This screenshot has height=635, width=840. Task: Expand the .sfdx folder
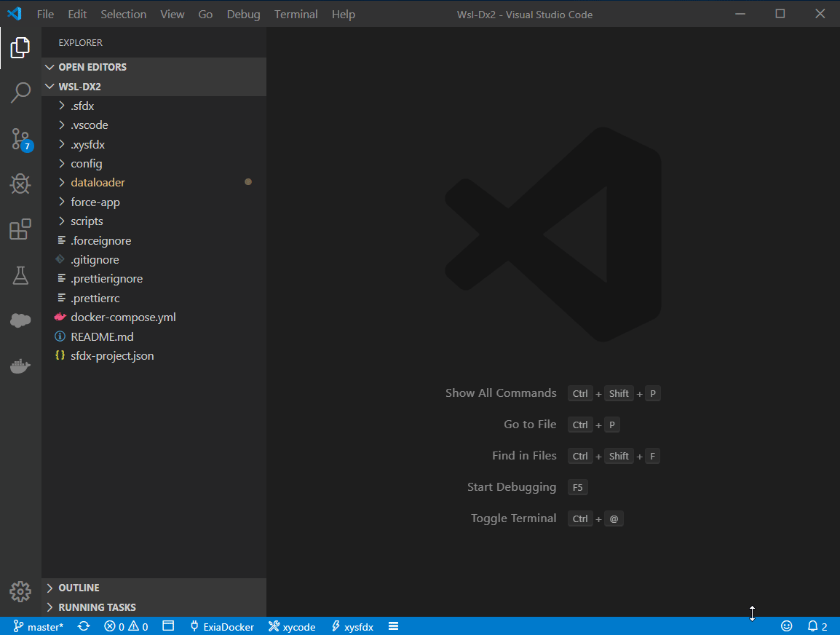(x=154, y=106)
